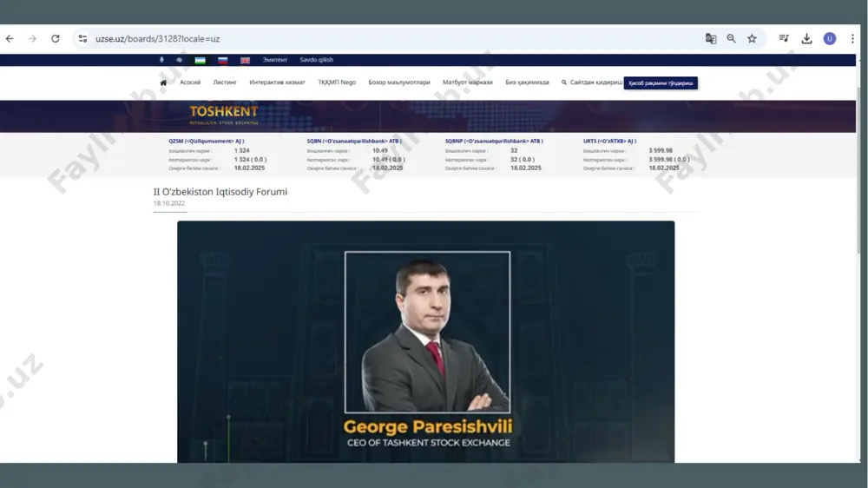
Task: Open SQBNP O'zsanoatqurilishbank ticker
Action: [x=494, y=142]
